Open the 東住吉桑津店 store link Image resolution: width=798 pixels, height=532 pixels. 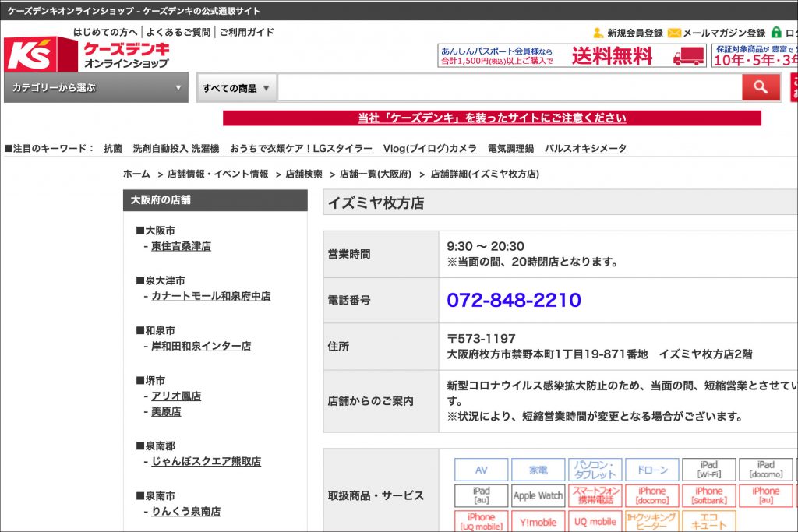181,246
